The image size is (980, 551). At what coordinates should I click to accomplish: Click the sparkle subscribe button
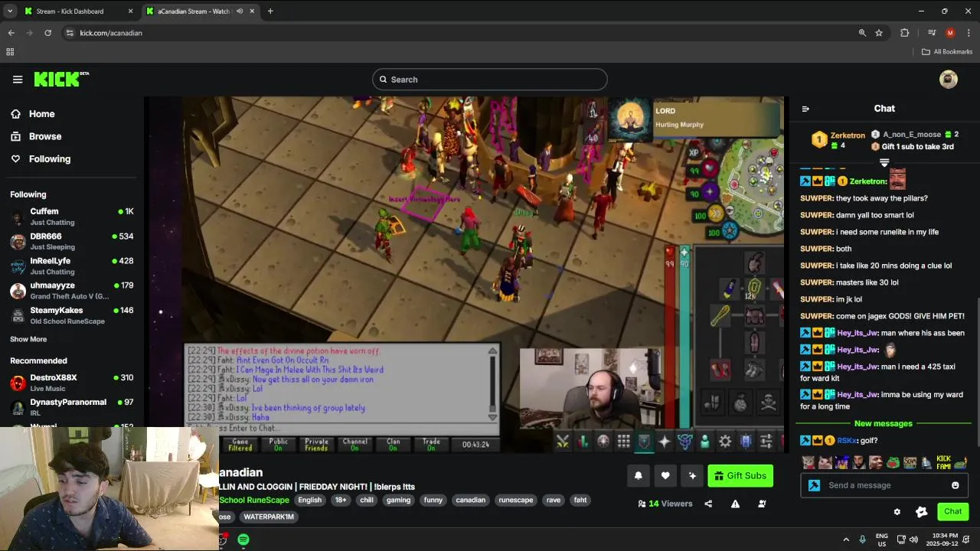(692, 476)
